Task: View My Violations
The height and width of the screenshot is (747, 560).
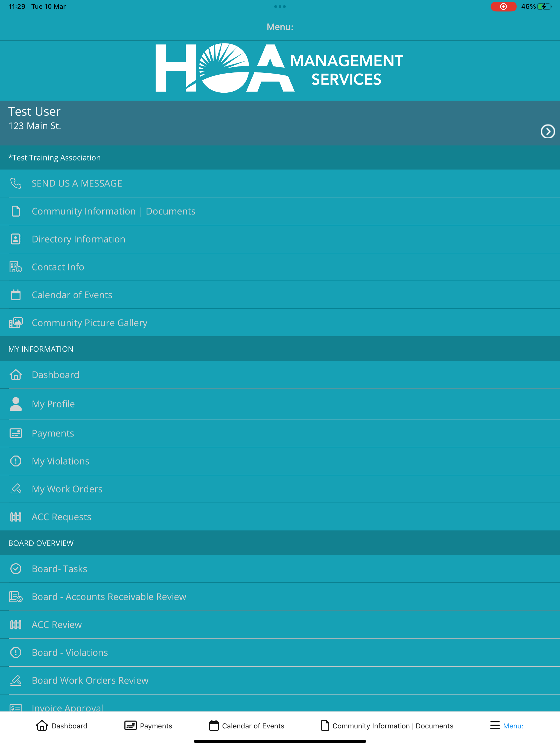Action: point(280,461)
